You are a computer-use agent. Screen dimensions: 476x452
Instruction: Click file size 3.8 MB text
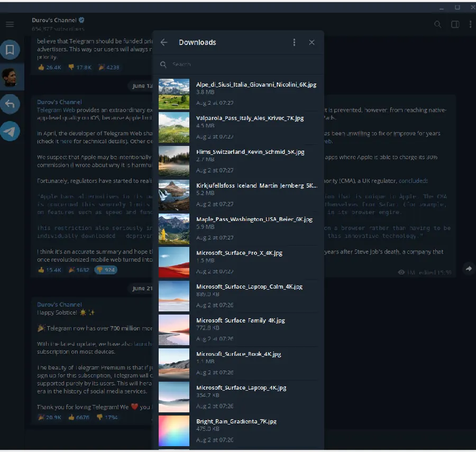pos(205,92)
